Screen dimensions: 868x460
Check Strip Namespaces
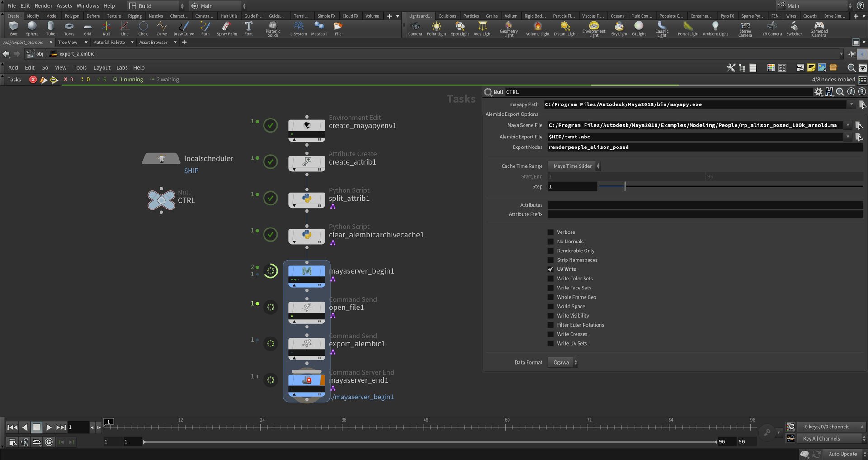tap(551, 260)
